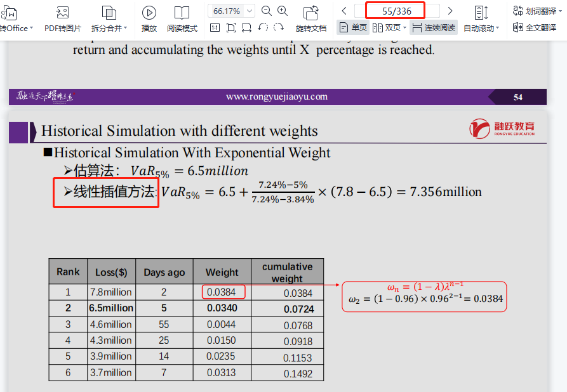Viewport: 567px width, 392px height.
Task: Switch to 双页 double page layout
Action: point(387,27)
